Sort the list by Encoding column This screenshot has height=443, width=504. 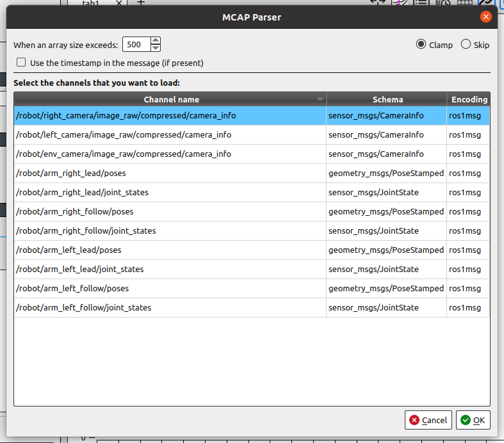pyautogui.click(x=469, y=99)
